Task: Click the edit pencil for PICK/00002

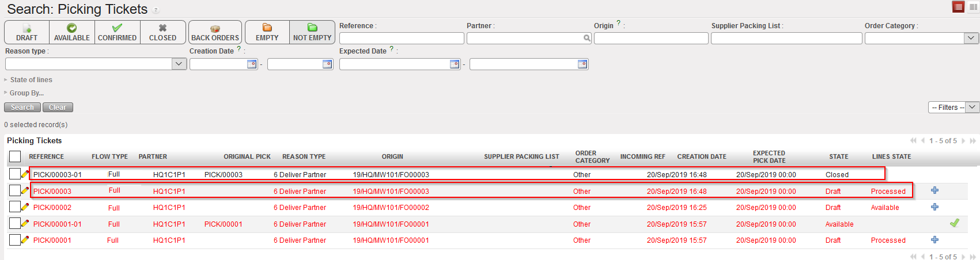Action: pyautogui.click(x=25, y=207)
